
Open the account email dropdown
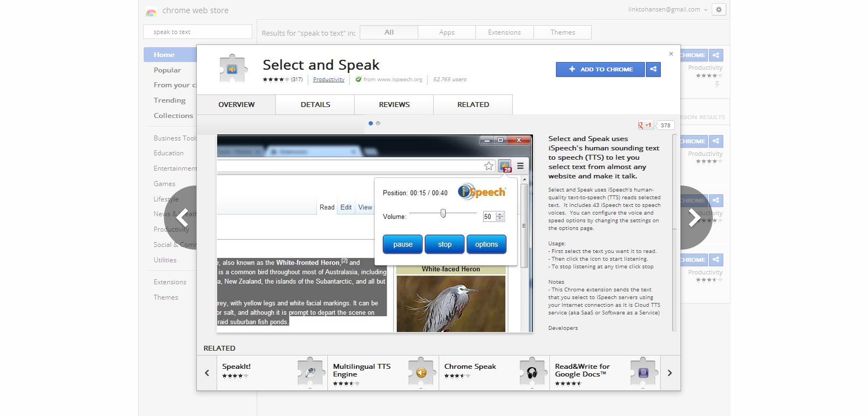[667, 10]
